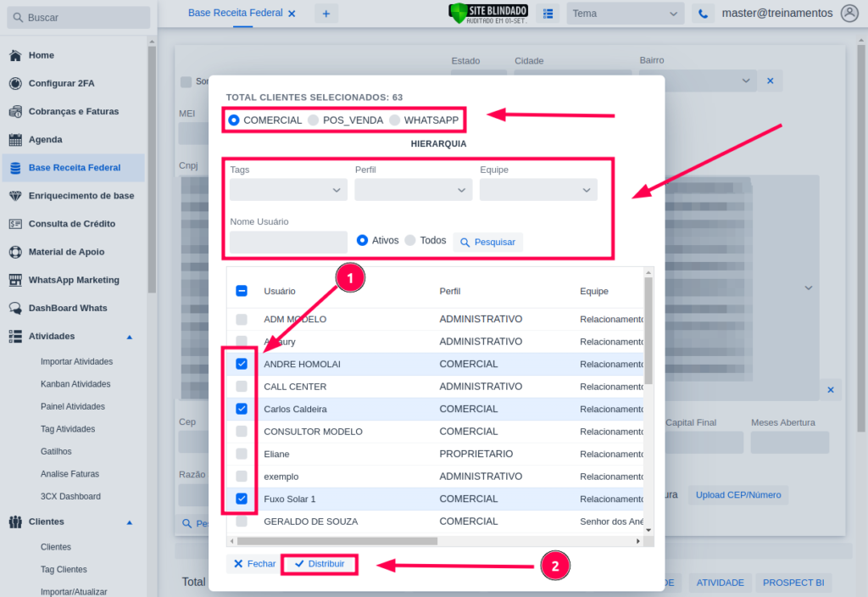Select the POS_VENDA radio option
Screen dimensions: 868x597
[x=314, y=120]
